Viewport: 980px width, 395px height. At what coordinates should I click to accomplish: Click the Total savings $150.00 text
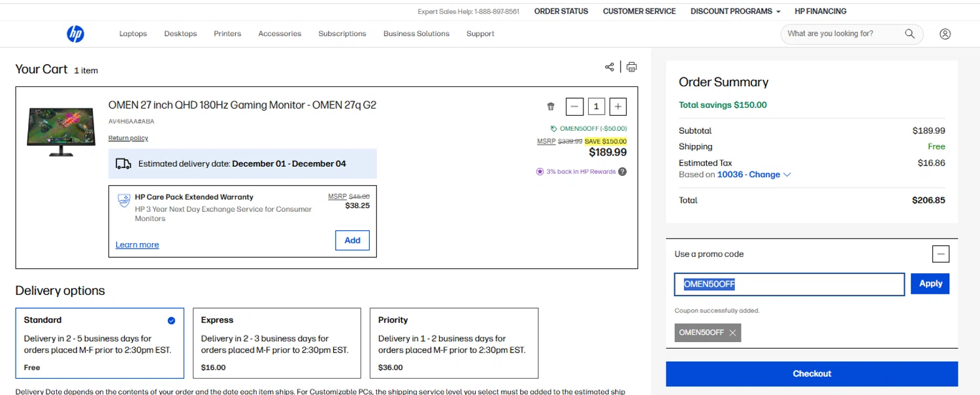723,105
